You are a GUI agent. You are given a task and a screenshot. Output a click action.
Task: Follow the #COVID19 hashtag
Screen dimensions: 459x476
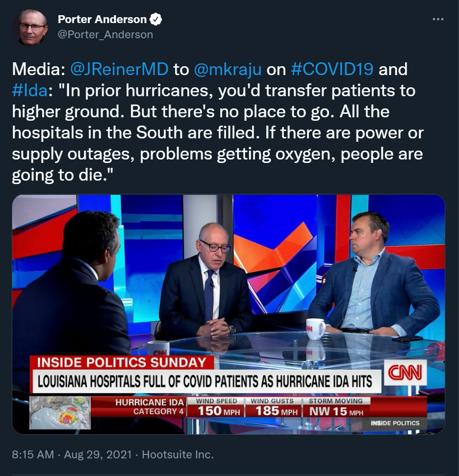pos(332,69)
